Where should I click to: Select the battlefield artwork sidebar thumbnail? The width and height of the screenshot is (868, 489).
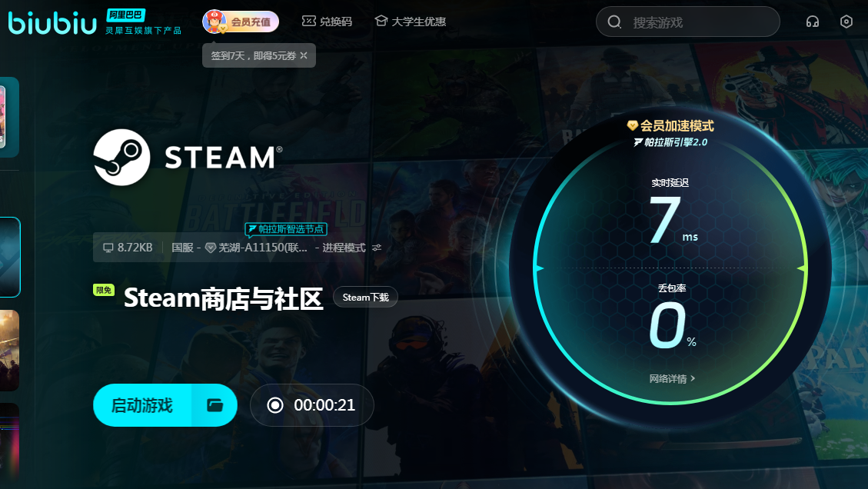[x=9, y=351]
